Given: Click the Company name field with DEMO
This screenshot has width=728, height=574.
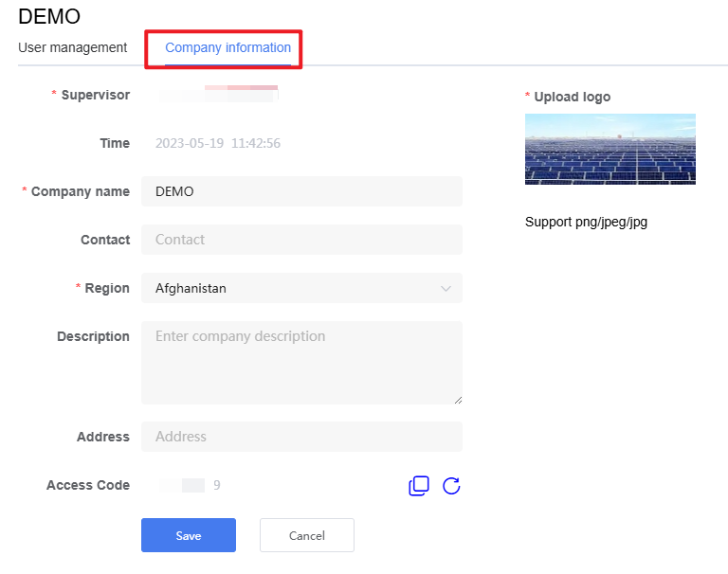Looking at the screenshot, I should pyautogui.click(x=301, y=191).
